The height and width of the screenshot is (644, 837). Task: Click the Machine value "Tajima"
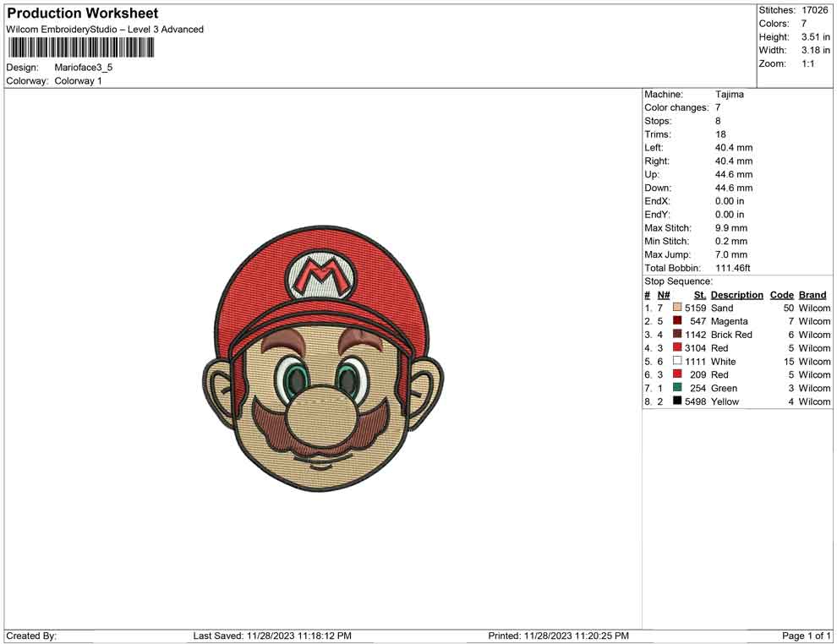729,95
